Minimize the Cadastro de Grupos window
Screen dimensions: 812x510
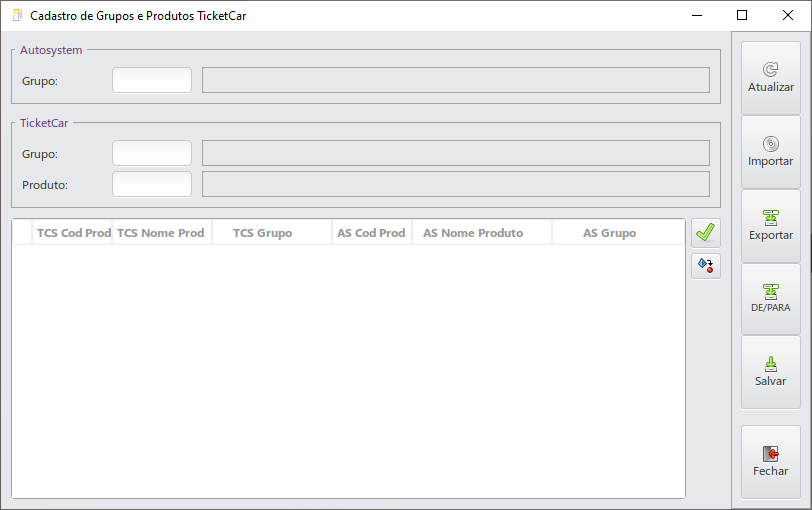697,16
